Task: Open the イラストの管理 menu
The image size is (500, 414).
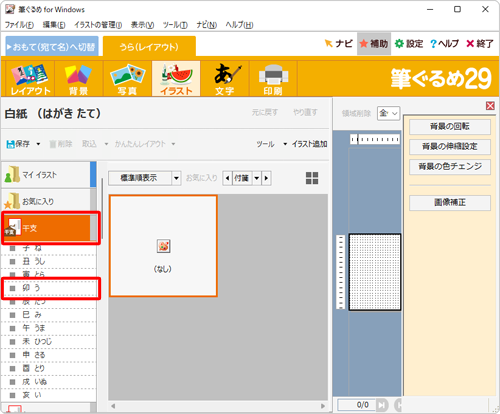Action: point(98,25)
